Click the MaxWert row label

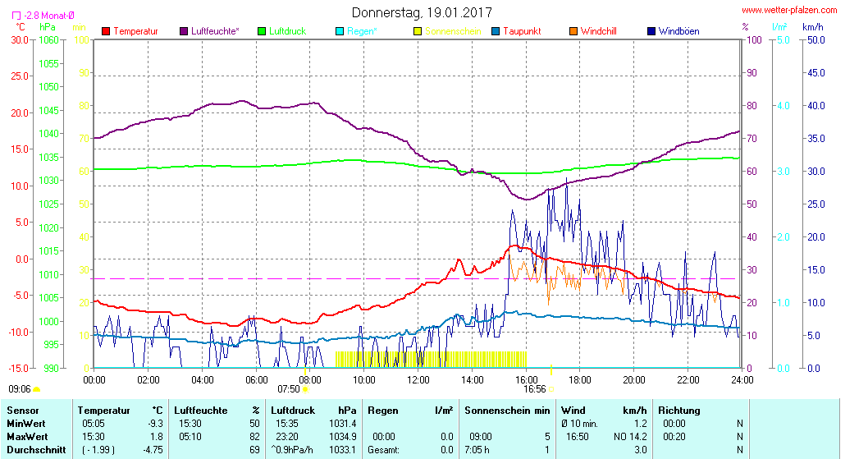27,437
